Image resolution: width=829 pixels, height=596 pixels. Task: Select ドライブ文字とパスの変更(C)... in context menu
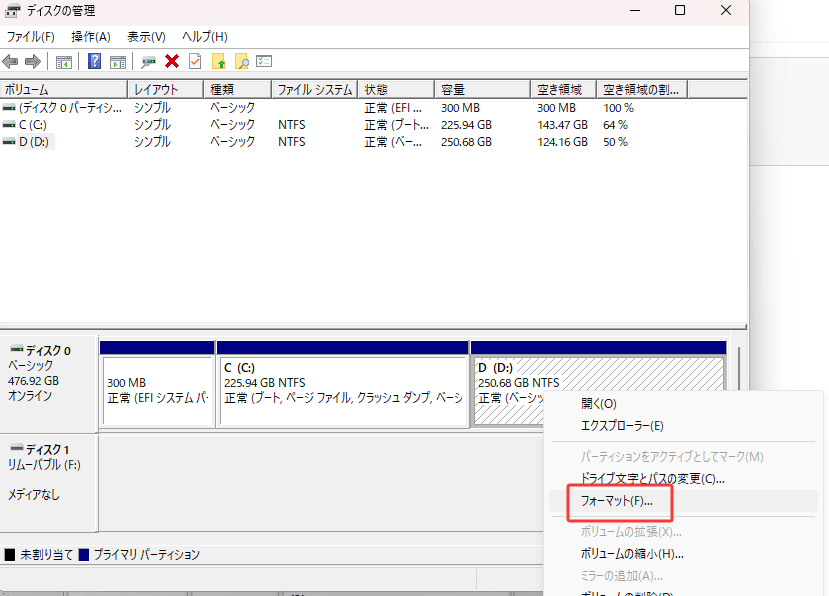point(652,478)
